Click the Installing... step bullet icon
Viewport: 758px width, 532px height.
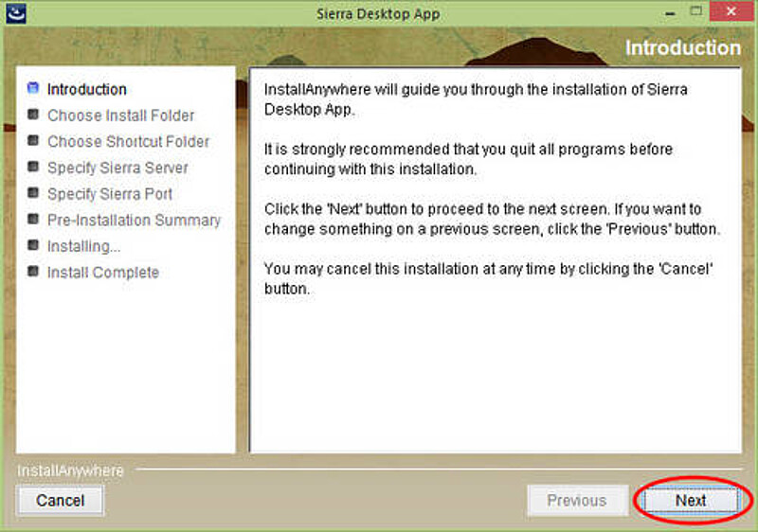[33, 245]
